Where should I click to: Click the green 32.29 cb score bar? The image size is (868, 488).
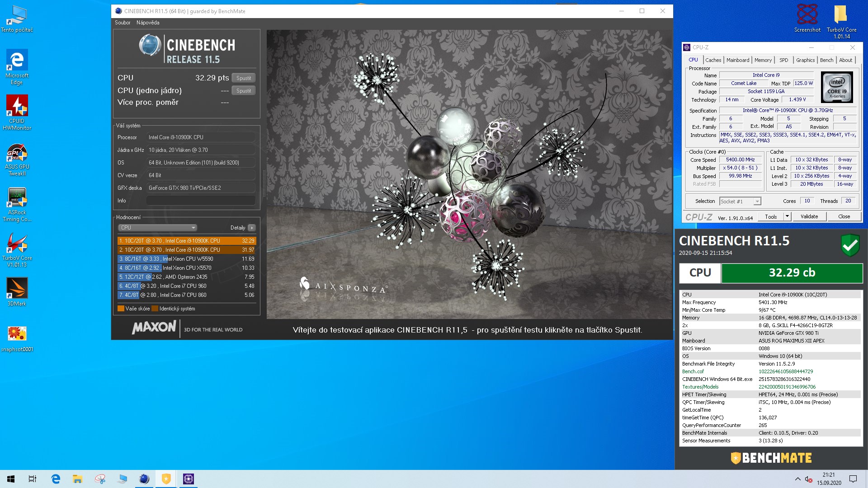coord(792,273)
